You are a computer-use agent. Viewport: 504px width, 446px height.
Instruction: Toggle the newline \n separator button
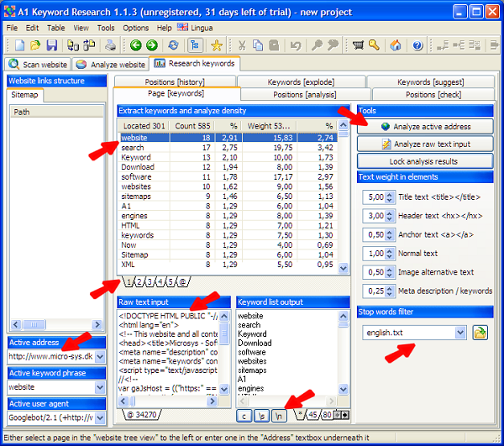point(280,413)
